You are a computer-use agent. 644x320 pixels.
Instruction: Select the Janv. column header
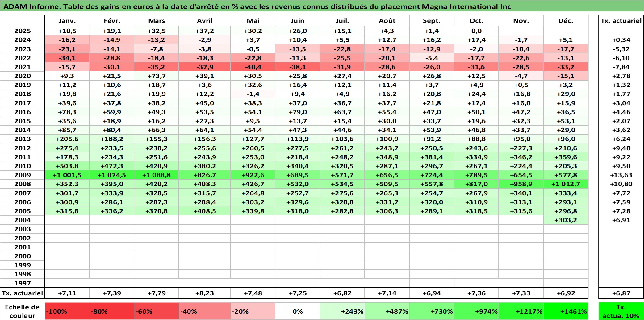pos(67,21)
